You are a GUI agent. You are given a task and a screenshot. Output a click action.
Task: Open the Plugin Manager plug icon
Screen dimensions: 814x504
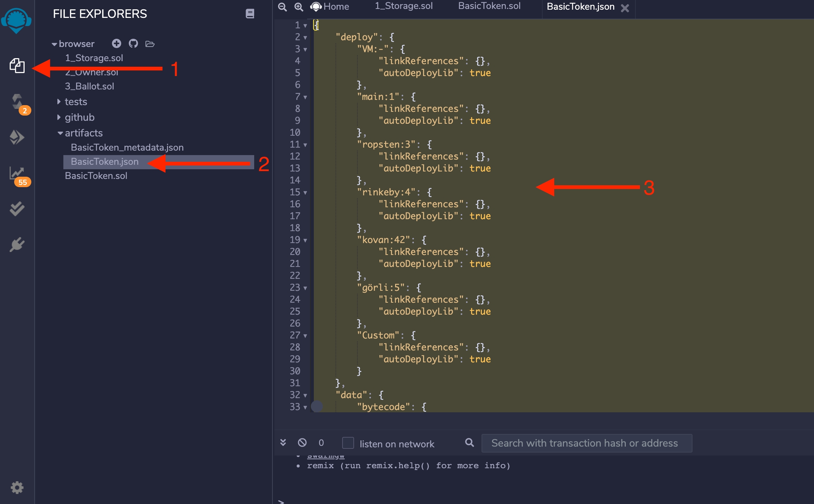point(17,245)
